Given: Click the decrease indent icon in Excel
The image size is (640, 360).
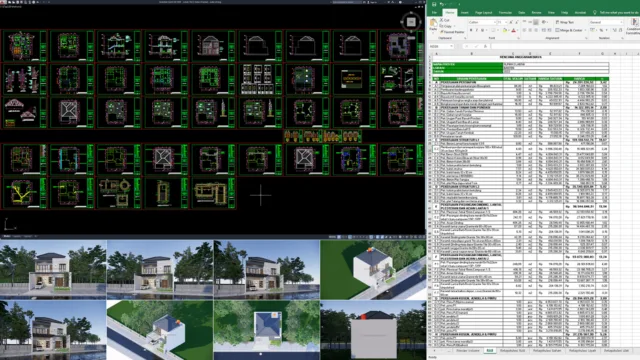Looking at the screenshot, I should 544,30.
